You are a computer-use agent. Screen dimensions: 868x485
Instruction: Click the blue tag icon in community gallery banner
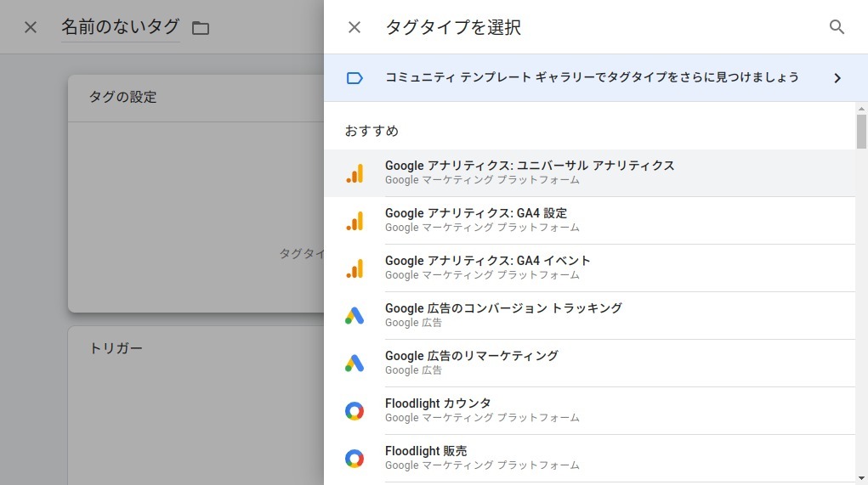355,78
